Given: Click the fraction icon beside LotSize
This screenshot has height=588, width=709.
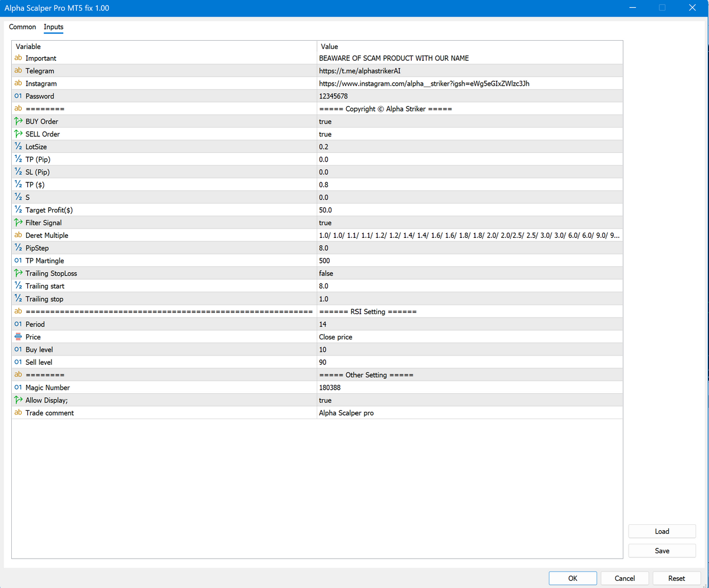Looking at the screenshot, I should pos(18,147).
